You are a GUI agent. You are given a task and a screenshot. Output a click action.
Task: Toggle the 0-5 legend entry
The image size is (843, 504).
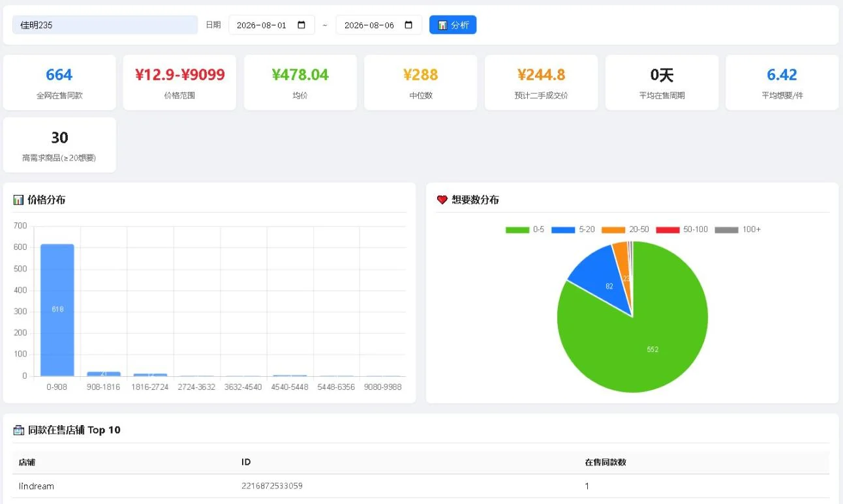(525, 230)
